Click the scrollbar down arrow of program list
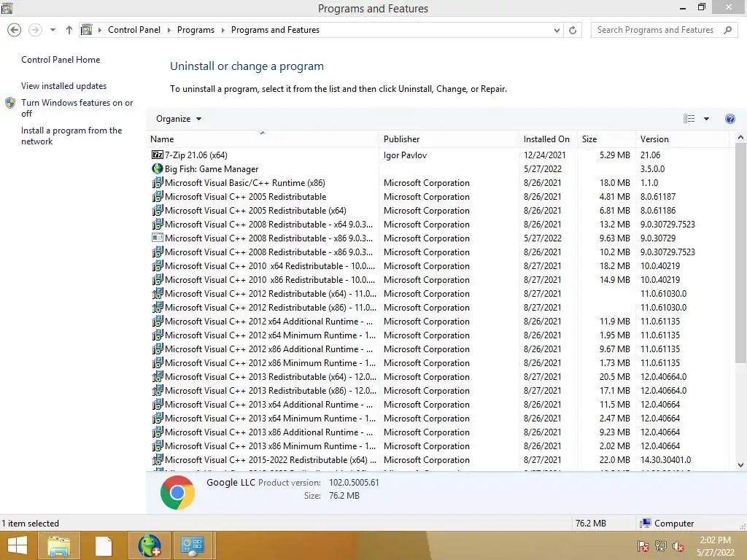Viewport: 747px width, 560px height. coord(740,465)
